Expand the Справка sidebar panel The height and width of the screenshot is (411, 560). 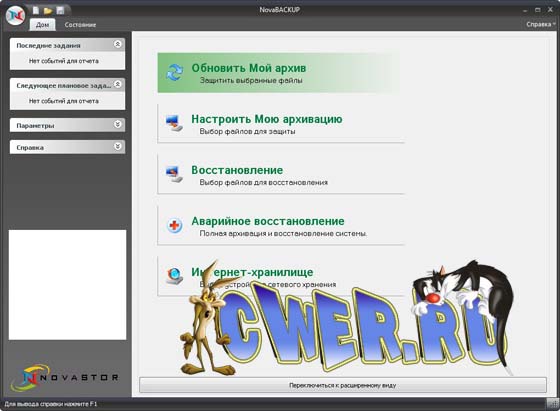[118, 146]
